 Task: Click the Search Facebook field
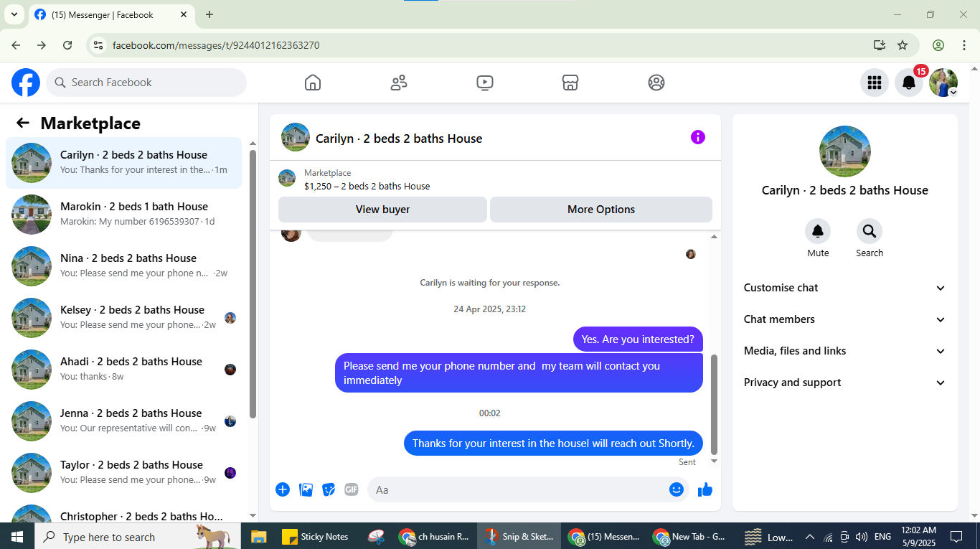(146, 83)
